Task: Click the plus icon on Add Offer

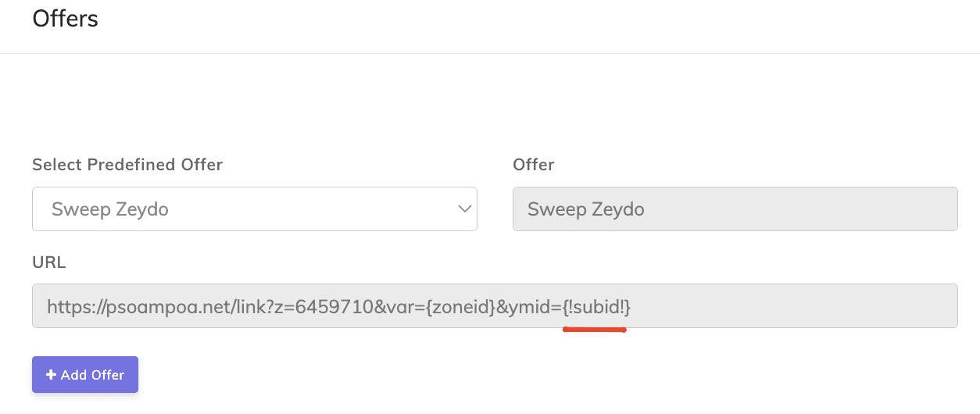Action: click(52, 375)
